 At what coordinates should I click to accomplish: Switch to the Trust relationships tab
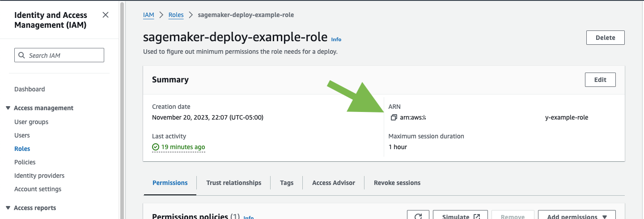click(234, 183)
